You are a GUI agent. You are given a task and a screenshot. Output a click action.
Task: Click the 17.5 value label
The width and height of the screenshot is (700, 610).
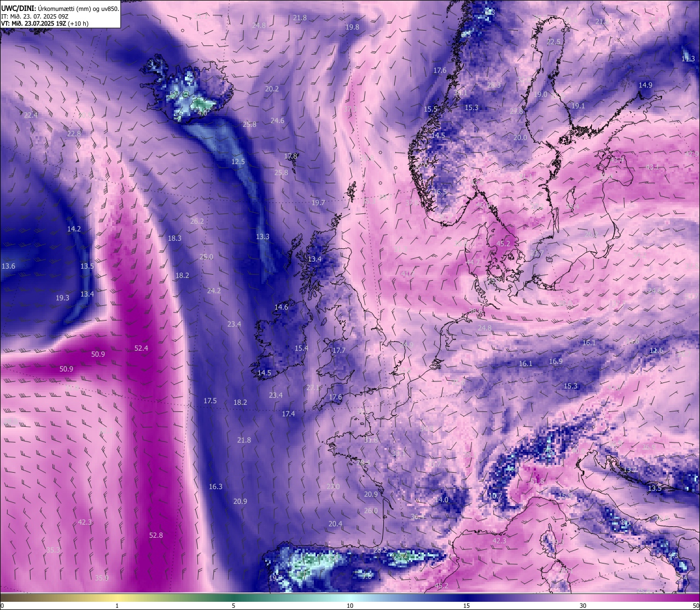coord(210,400)
